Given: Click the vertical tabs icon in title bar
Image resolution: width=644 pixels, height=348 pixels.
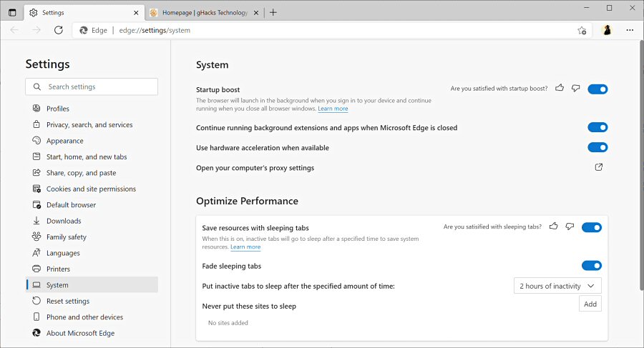Looking at the screenshot, I should point(12,13).
